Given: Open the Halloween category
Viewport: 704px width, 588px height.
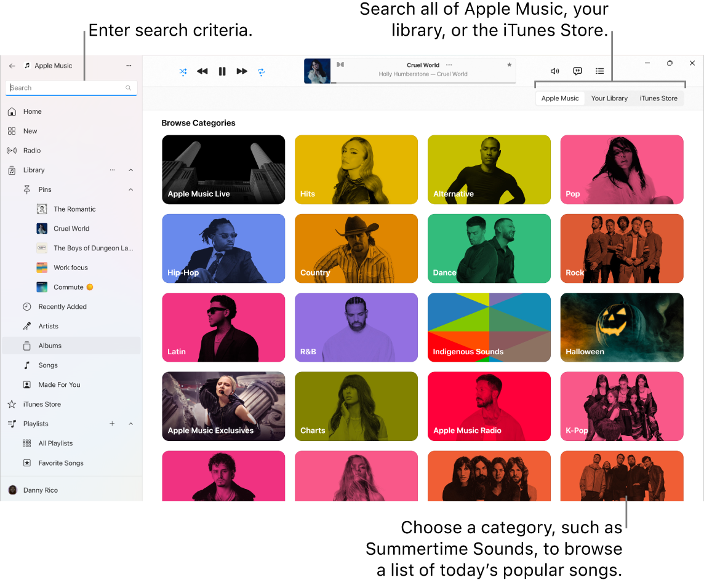Looking at the screenshot, I should [x=622, y=328].
